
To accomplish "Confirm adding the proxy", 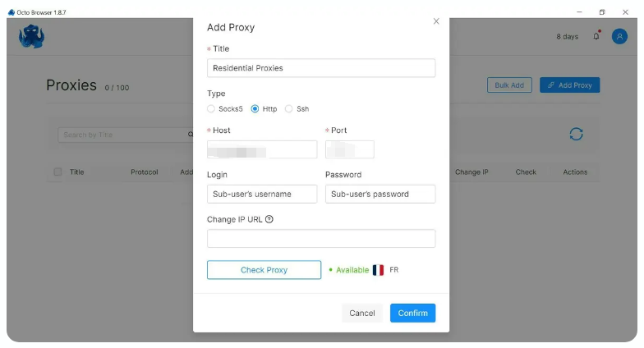I will coord(412,314).
